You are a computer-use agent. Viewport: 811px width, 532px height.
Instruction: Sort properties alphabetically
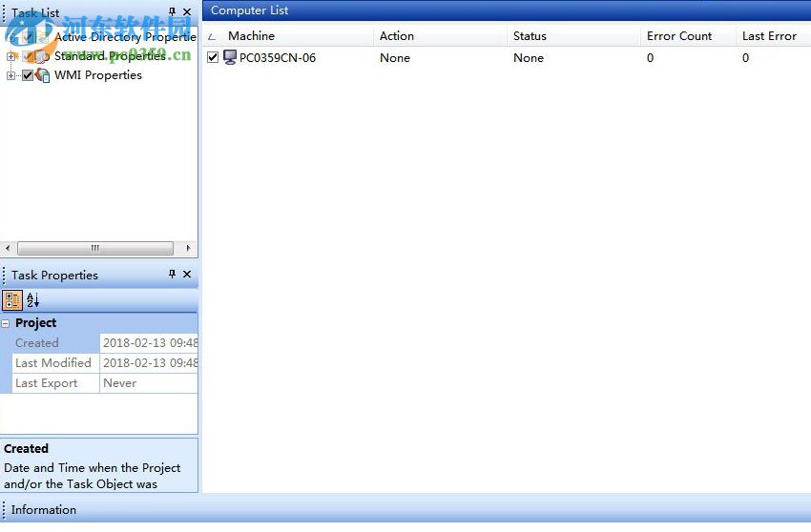click(x=32, y=300)
